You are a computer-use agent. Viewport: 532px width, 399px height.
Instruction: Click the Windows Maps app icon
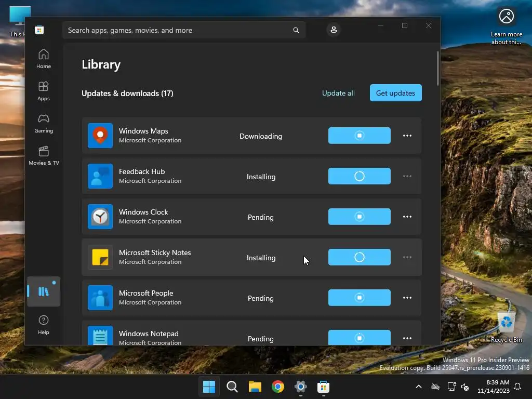point(100,136)
